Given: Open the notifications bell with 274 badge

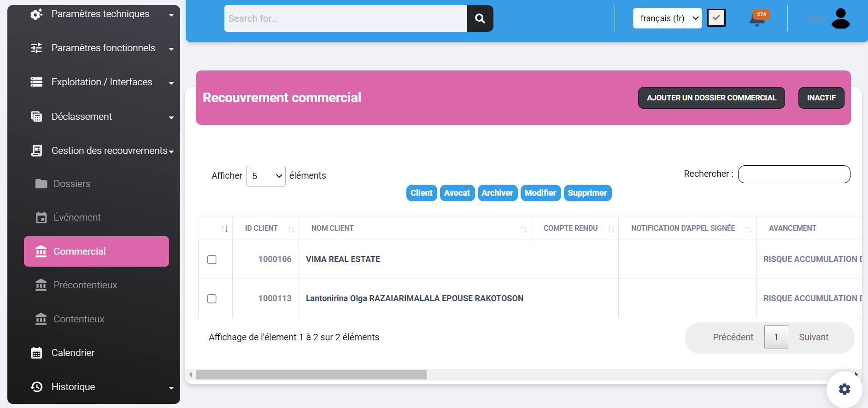Looking at the screenshot, I should pyautogui.click(x=757, y=19).
